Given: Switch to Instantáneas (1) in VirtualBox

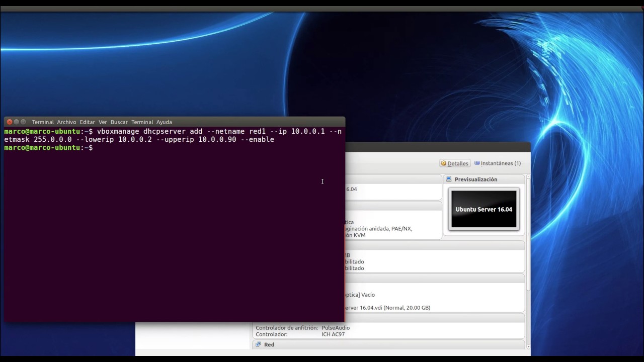Looking at the screenshot, I should tap(497, 163).
